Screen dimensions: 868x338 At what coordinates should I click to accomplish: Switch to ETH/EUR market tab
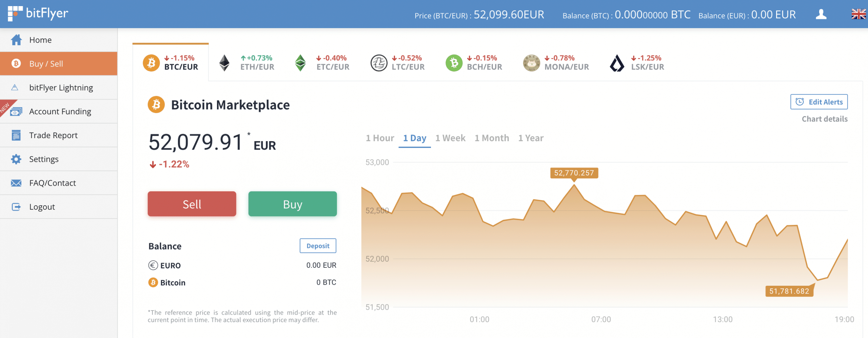pos(246,63)
